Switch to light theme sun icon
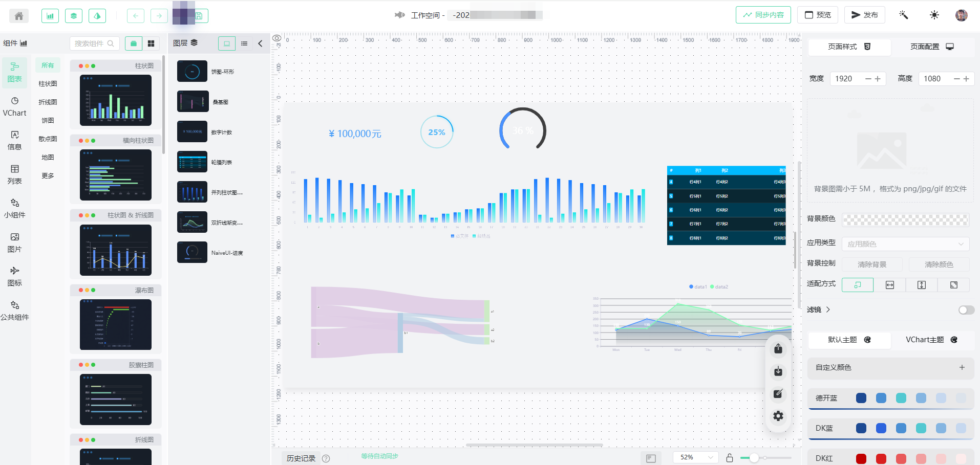Viewport: 980px width, 465px height. (934, 15)
